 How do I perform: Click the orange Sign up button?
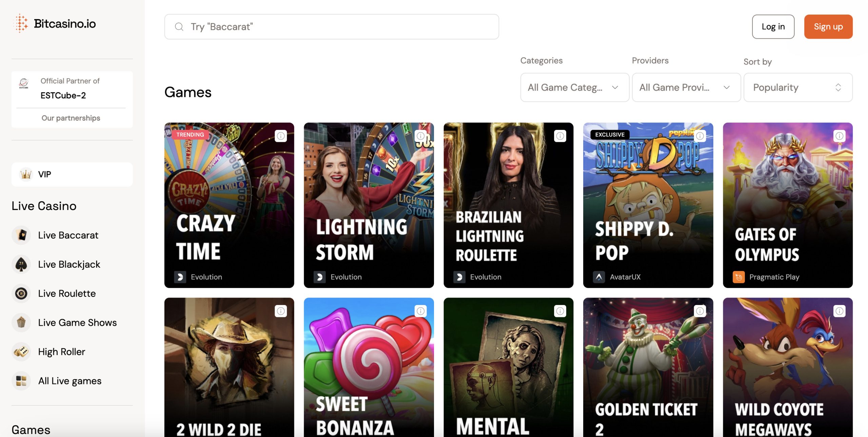pos(828,27)
